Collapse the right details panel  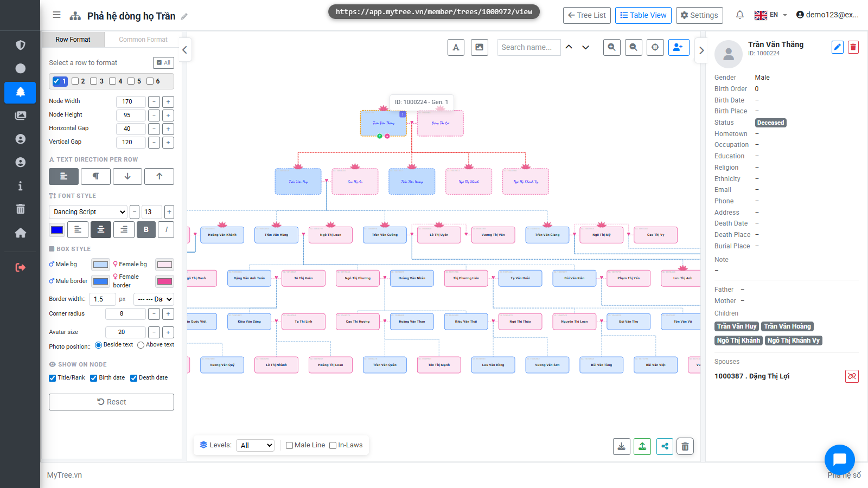[x=701, y=50]
